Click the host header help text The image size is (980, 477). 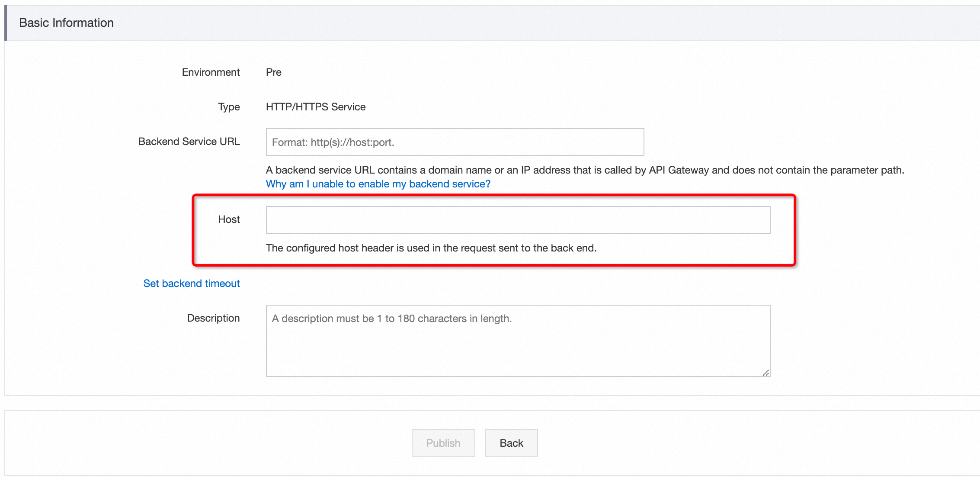pyautogui.click(x=431, y=248)
